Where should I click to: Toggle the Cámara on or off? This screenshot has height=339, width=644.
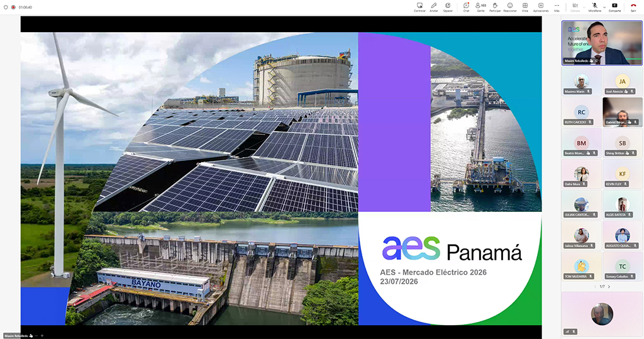point(575,7)
